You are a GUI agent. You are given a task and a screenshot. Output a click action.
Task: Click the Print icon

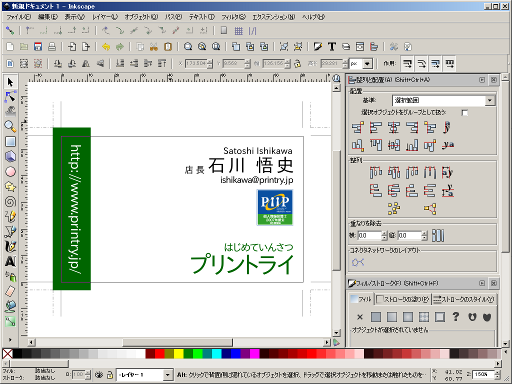[52, 47]
